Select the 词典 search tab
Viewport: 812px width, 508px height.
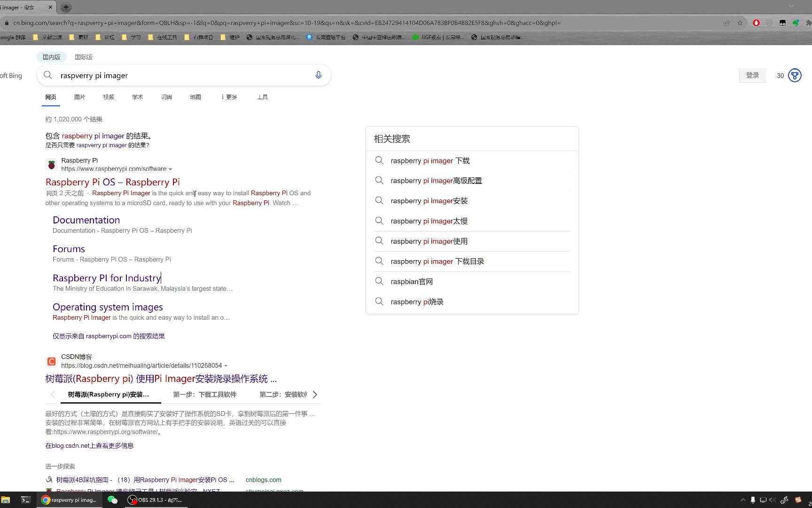pyautogui.click(x=167, y=97)
